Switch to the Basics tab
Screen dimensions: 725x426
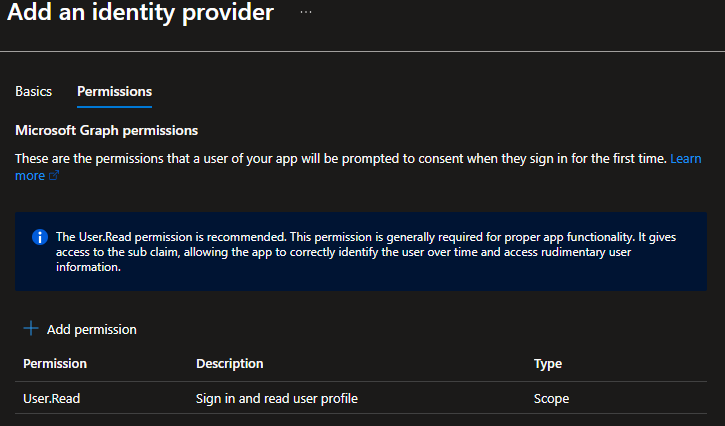[x=34, y=91]
